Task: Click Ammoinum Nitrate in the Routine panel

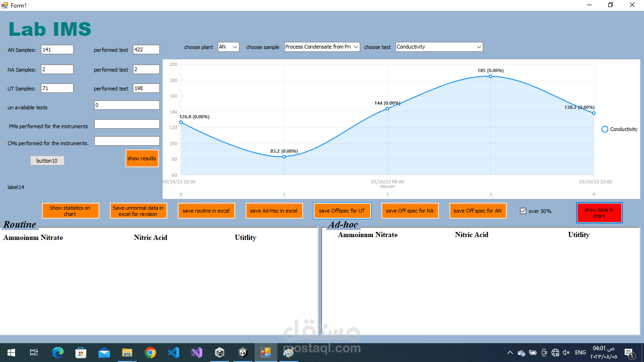Action: point(33,238)
